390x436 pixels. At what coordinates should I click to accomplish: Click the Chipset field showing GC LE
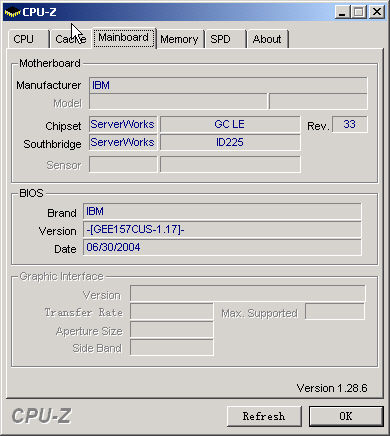tap(230, 124)
